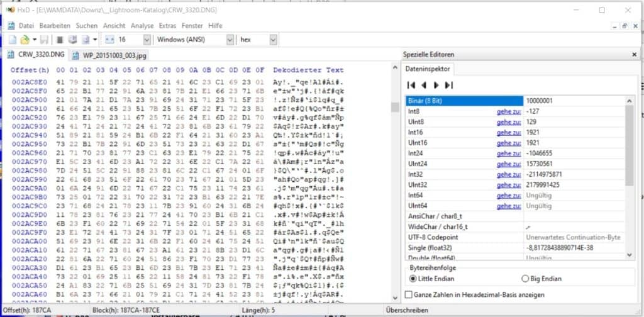Expand arrow beside disk image icon
The image size is (644, 317).
[x=95, y=40]
